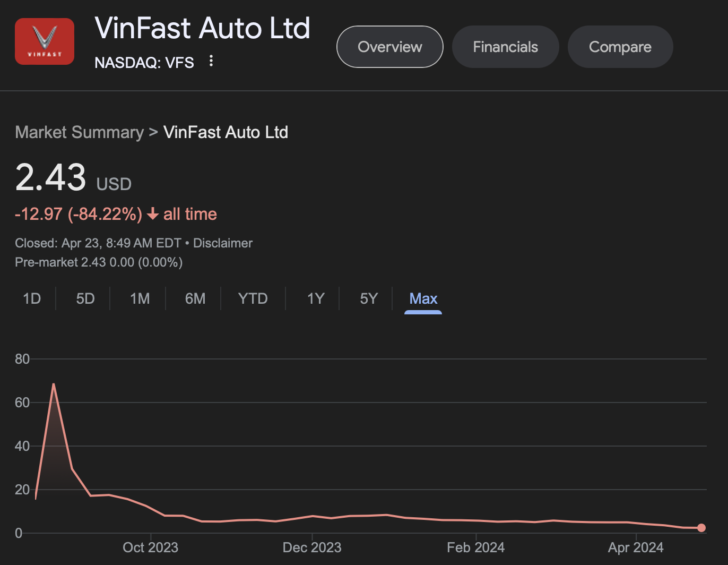Click the VinFast logo icon
Image resolution: width=728 pixels, height=565 pixels.
tap(45, 41)
